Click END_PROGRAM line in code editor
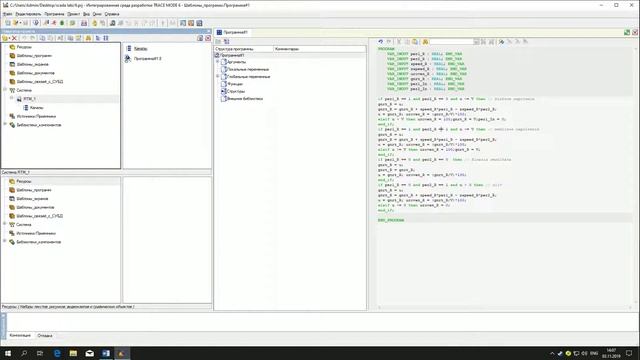This screenshot has width=640, height=360. coord(391,220)
